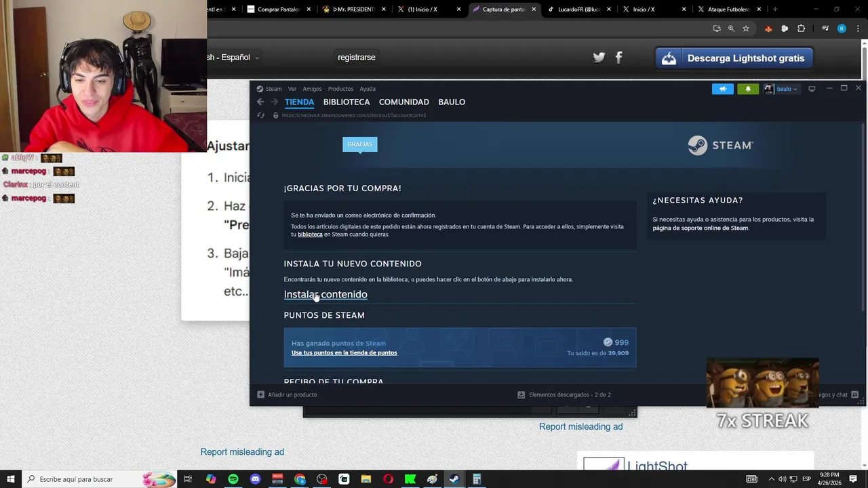Switch to Ataque Futbolero Chrome tab
868x488 pixels.
(x=729, y=9)
